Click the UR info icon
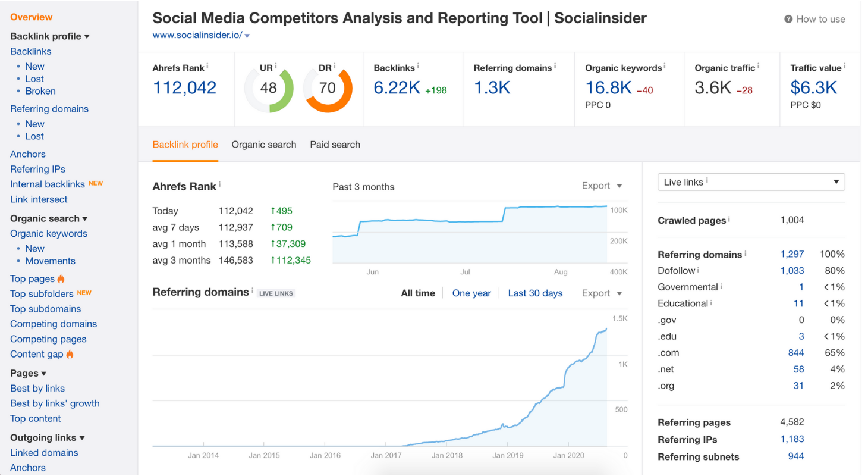 click(x=276, y=66)
